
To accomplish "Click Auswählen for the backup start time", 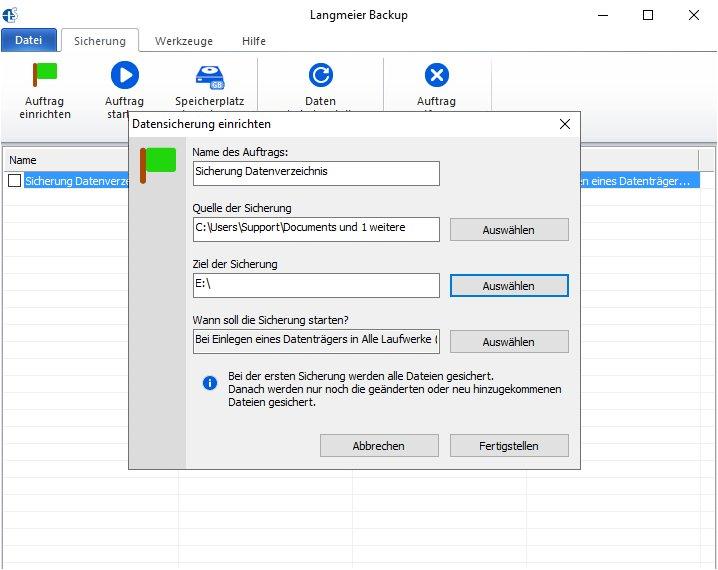I will [509, 342].
